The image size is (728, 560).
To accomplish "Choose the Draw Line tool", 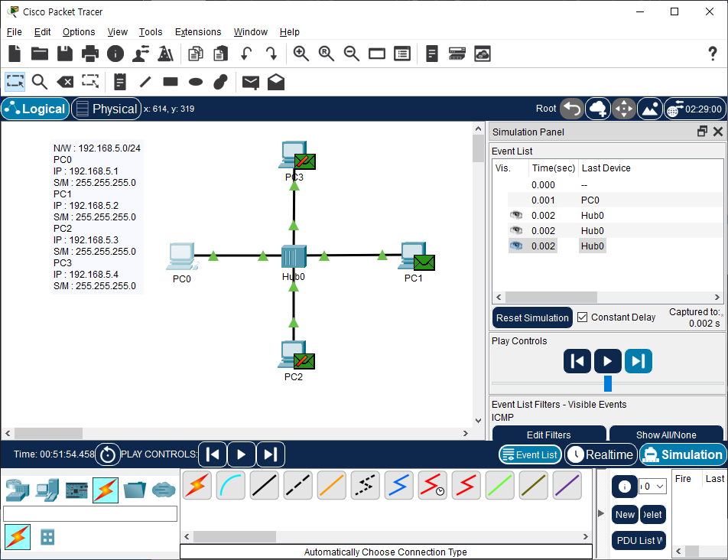I will [x=145, y=82].
